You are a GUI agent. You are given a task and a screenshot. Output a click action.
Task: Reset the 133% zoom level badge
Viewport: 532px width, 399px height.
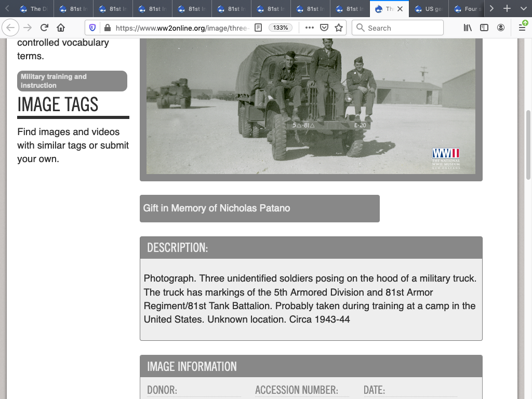pos(281,28)
